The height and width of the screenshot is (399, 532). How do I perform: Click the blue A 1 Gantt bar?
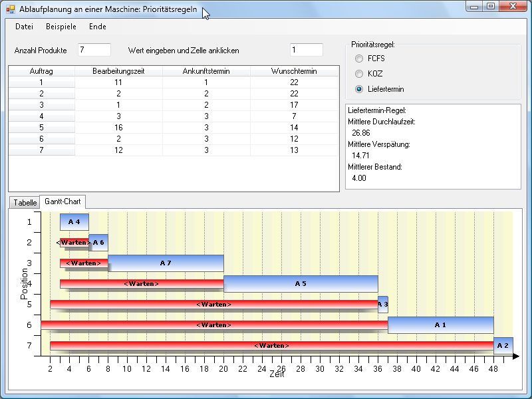coord(440,325)
